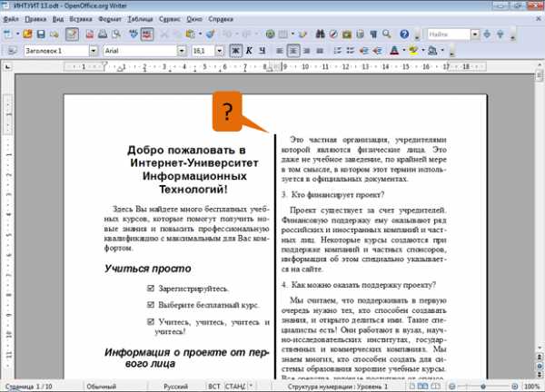Open the Таблица menu
545x392 pixels.
[140, 19]
